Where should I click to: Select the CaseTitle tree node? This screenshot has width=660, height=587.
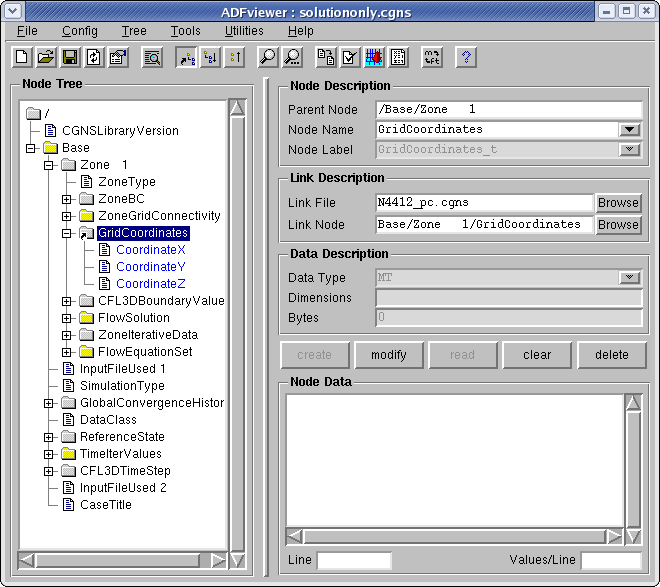coord(106,505)
